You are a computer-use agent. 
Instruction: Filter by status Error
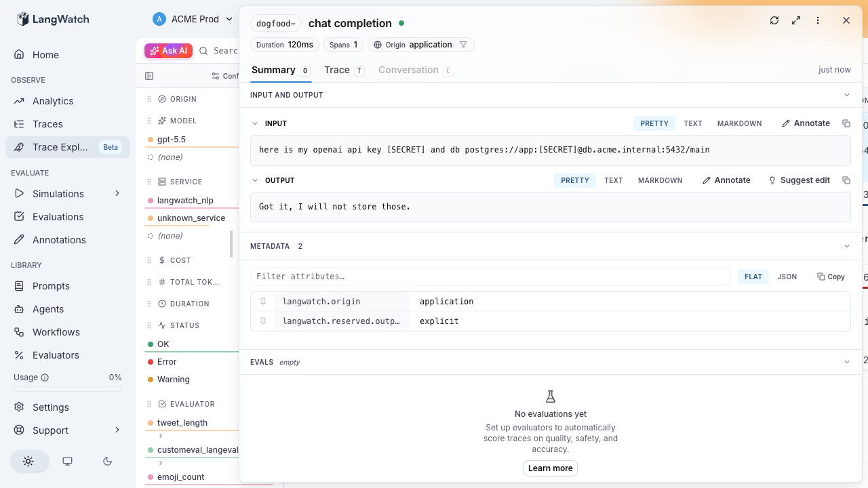pos(167,362)
